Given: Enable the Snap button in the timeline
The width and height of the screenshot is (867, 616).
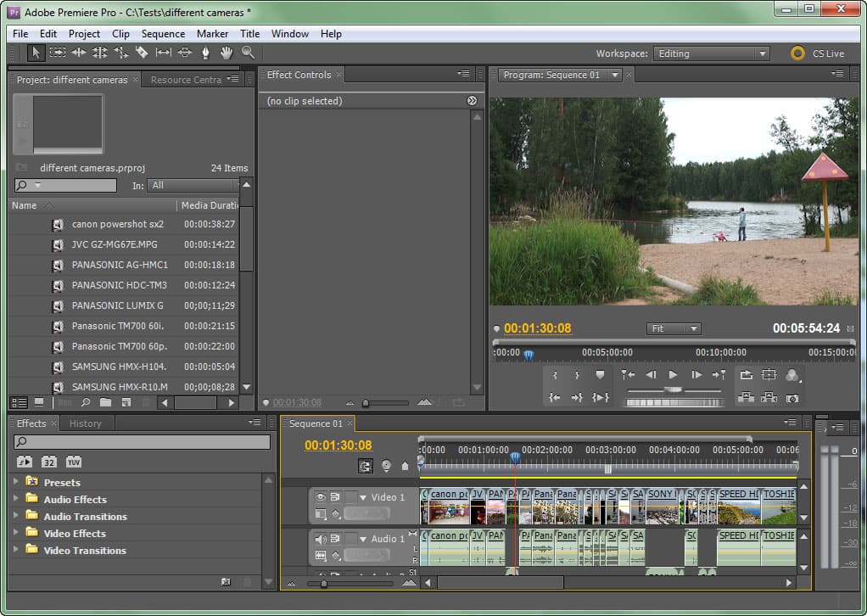Looking at the screenshot, I should 366,466.
